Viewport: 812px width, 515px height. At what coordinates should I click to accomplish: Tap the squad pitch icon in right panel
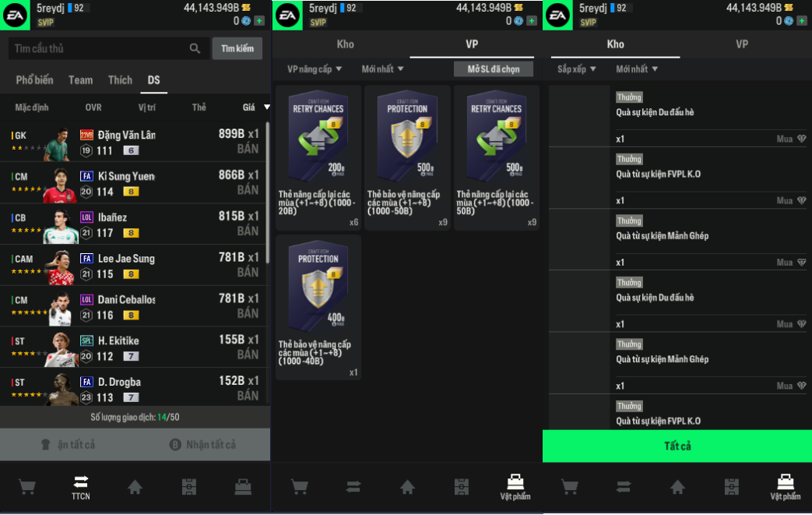coord(731,487)
